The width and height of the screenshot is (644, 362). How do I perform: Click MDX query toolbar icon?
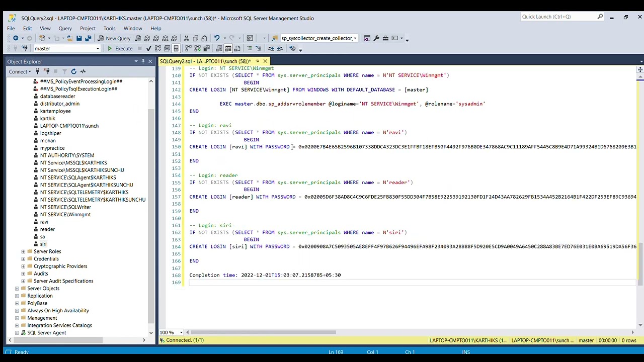click(147, 38)
